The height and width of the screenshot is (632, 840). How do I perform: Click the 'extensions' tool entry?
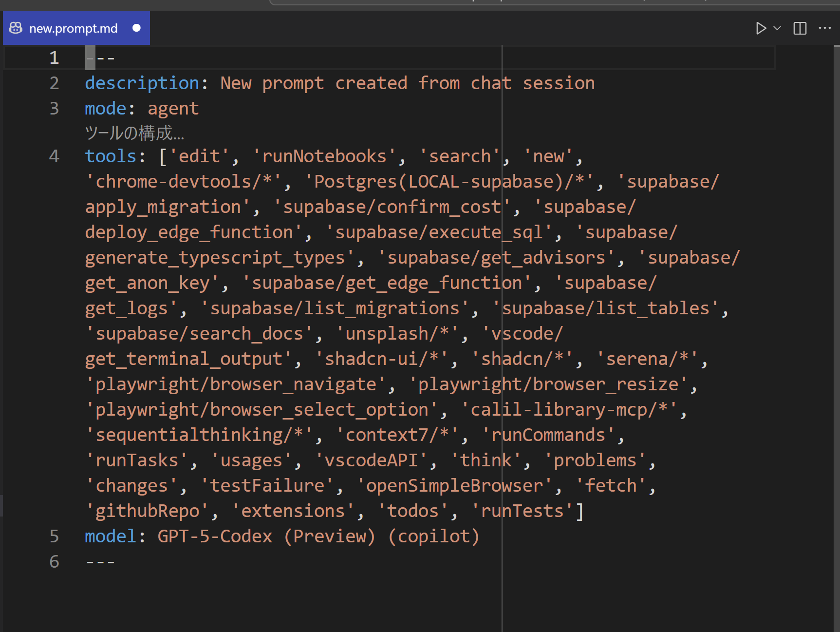click(x=293, y=511)
